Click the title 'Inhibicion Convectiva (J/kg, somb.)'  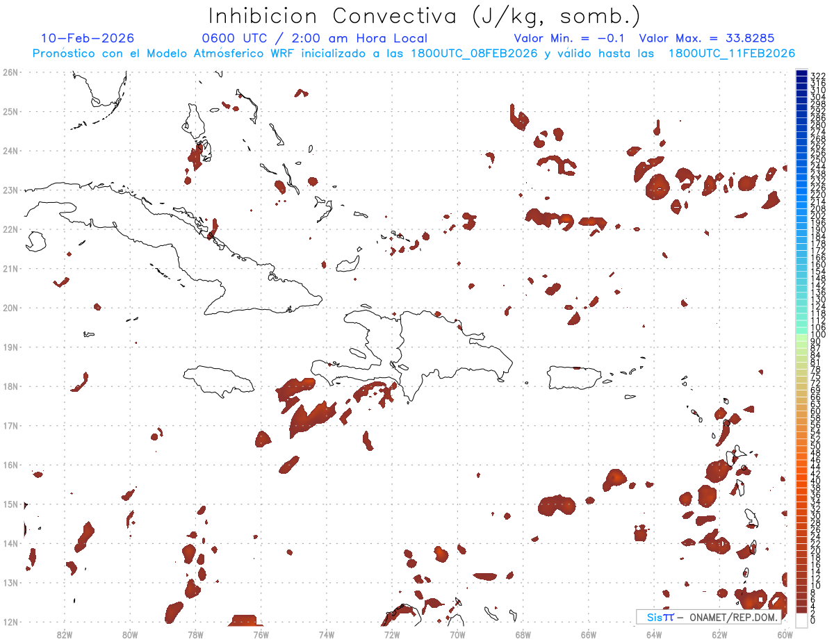pos(425,15)
